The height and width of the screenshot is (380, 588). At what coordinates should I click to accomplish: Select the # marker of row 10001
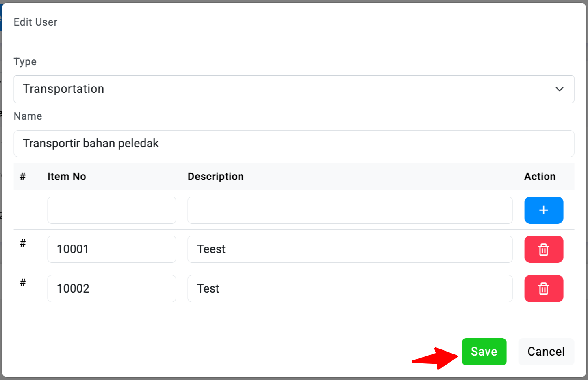click(23, 243)
